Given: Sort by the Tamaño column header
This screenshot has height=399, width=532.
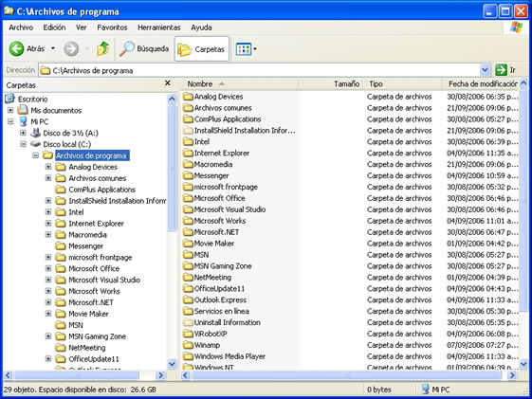Looking at the screenshot, I should 331,83.
